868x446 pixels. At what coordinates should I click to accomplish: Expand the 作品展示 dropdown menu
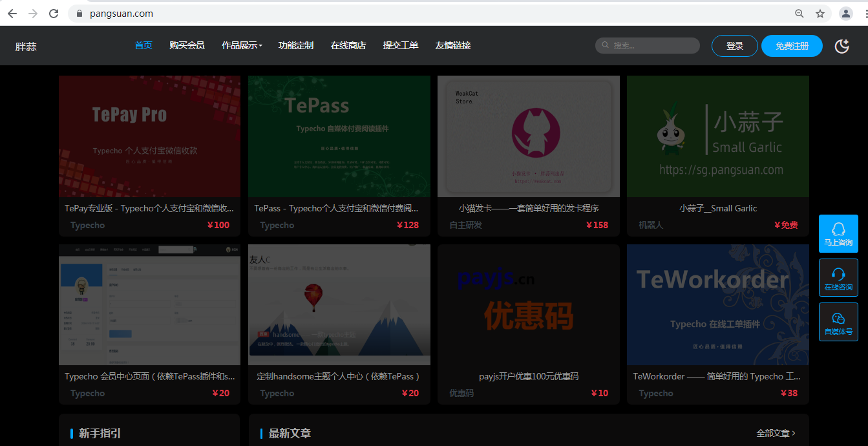(x=242, y=46)
